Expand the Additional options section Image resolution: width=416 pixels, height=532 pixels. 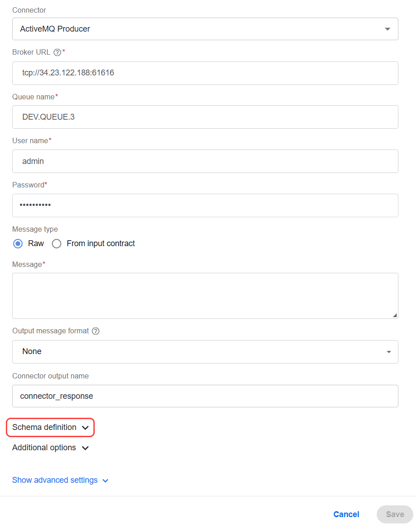pyautogui.click(x=51, y=448)
